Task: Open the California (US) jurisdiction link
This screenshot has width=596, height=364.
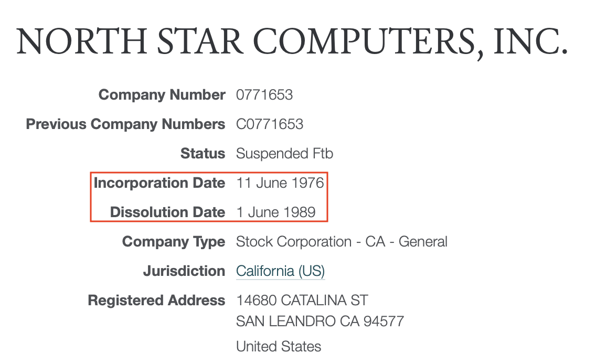Action: click(x=281, y=271)
